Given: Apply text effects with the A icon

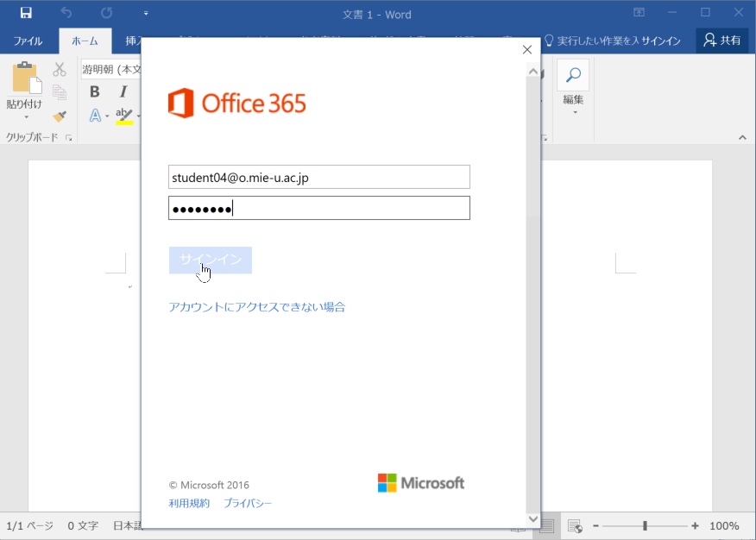Looking at the screenshot, I should pos(95,115).
